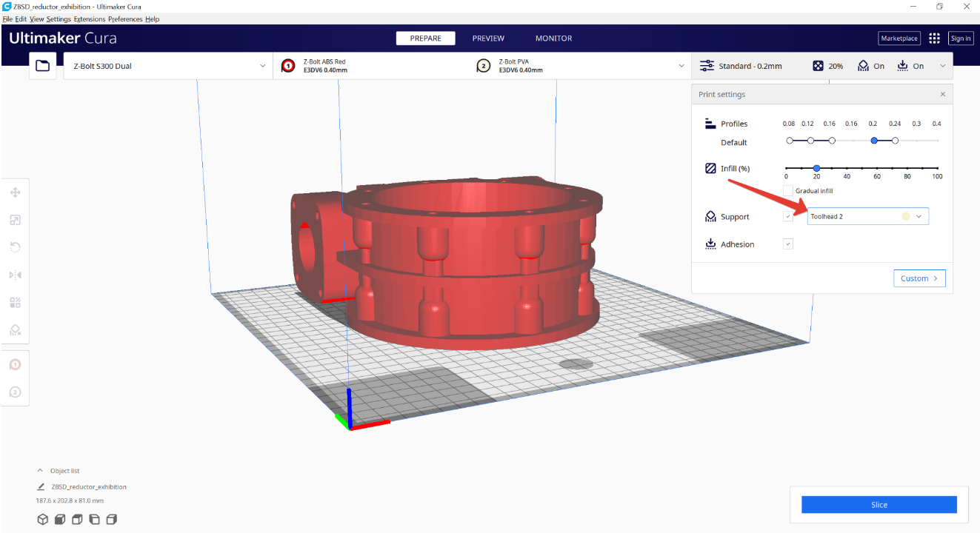
Task: Expand the material configuration chevron
Action: point(681,66)
